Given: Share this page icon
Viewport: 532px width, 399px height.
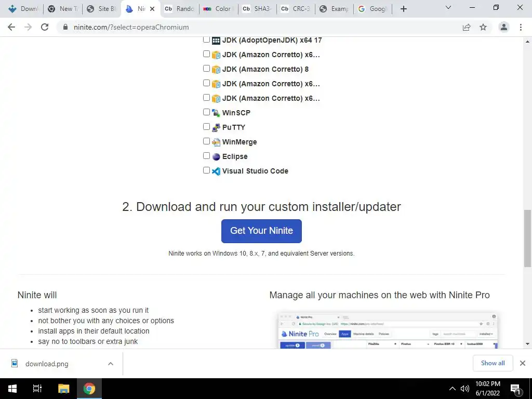Looking at the screenshot, I should (x=467, y=27).
